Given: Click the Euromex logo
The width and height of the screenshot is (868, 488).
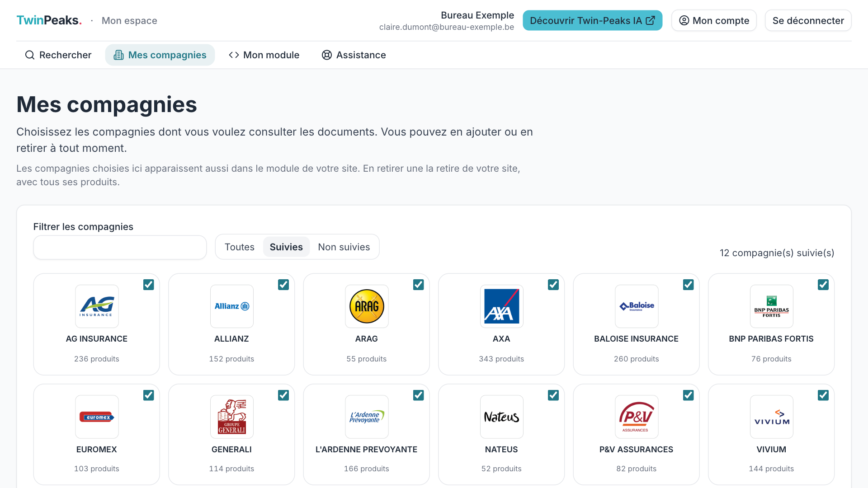Looking at the screenshot, I should pos(97,417).
